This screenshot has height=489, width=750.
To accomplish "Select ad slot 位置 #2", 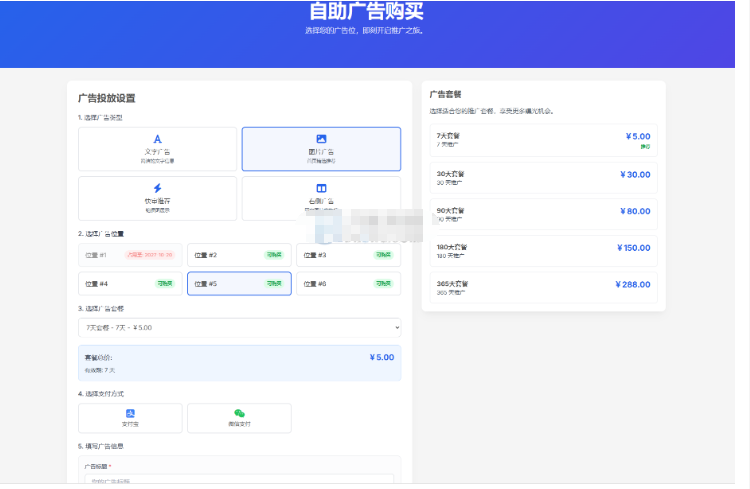I will pyautogui.click(x=239, y=255).
